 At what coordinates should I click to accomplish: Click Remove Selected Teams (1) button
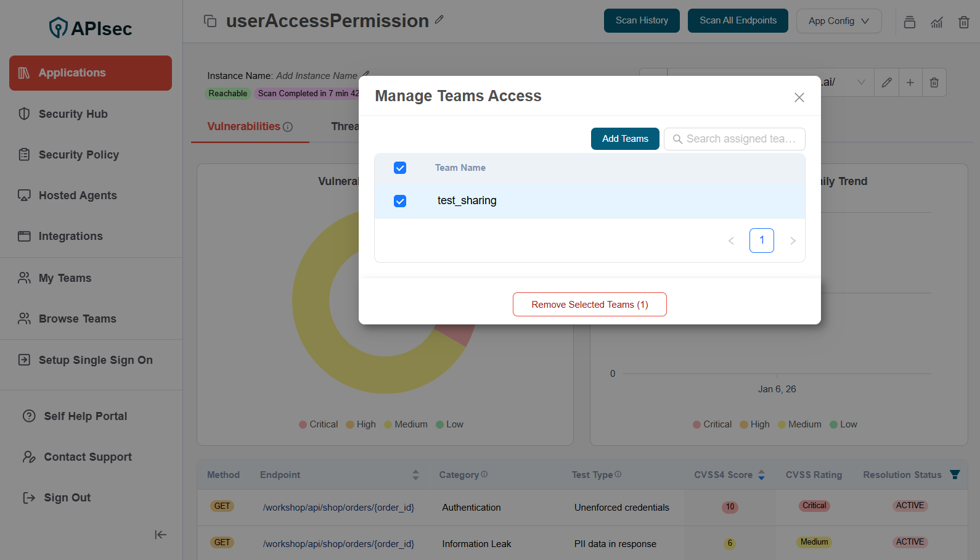pos(589,305)
